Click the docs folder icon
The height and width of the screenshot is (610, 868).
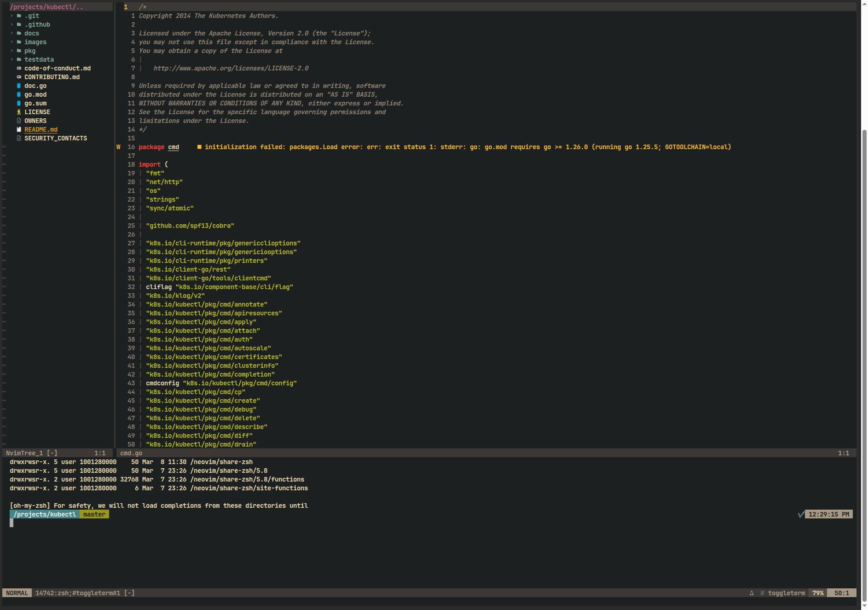point(19,33)
